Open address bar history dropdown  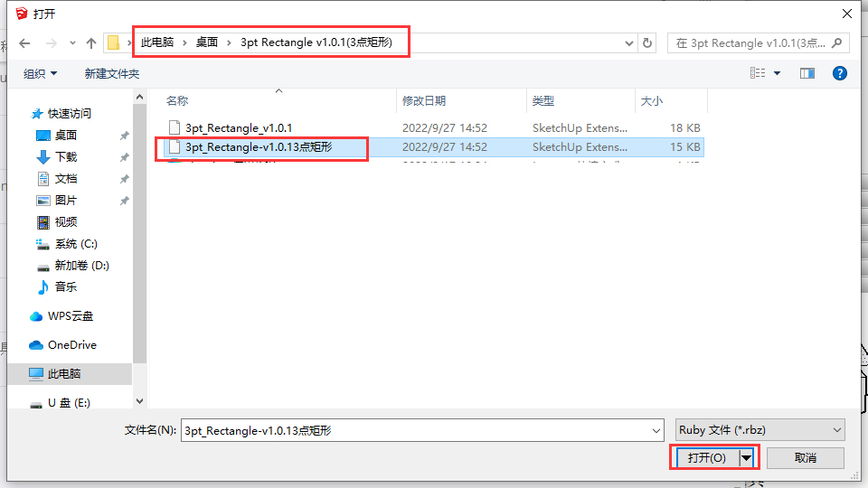629,43
